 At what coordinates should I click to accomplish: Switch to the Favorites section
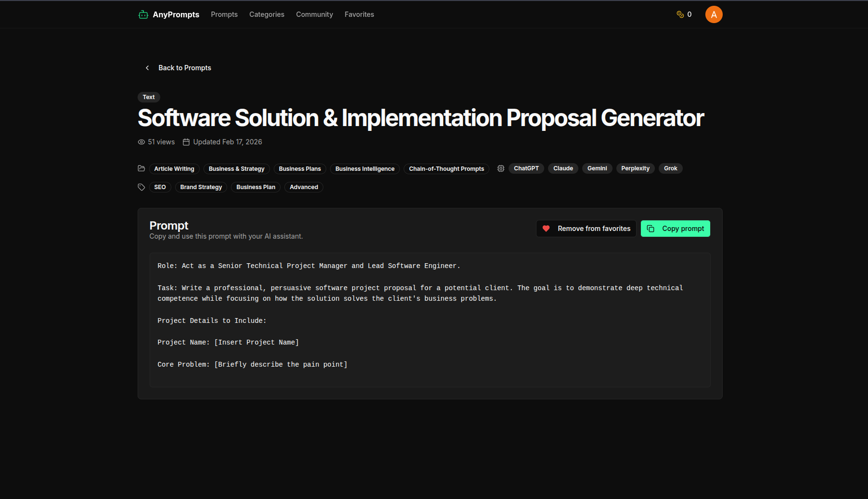[359, 14]
